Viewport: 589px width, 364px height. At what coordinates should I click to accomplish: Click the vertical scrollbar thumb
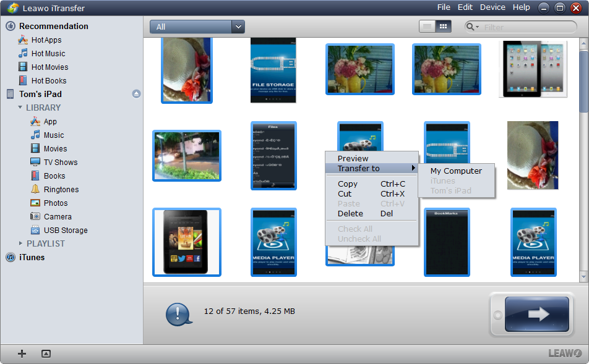pyautogui.click(x=583, y=82)
